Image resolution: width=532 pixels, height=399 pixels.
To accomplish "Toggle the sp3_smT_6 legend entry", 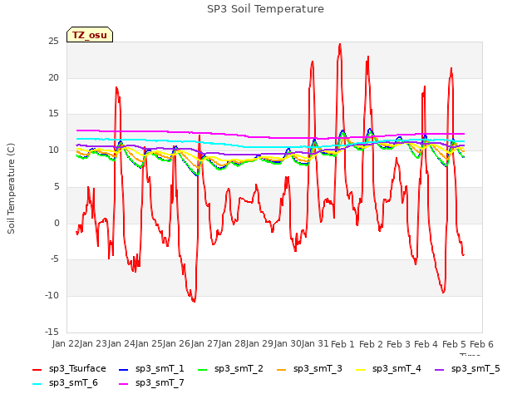I will coord(65,383).
